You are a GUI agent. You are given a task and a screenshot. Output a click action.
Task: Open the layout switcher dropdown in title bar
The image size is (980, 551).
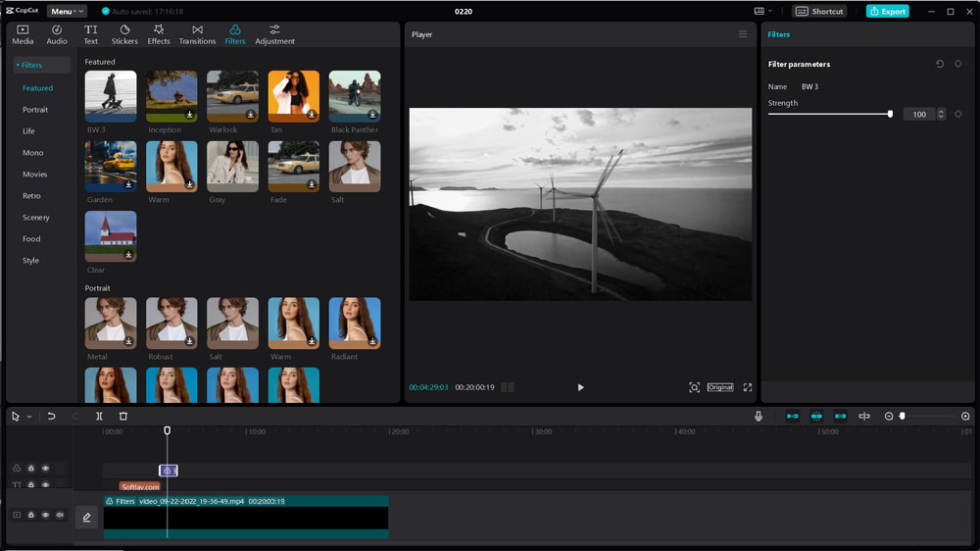click(762, 11)
